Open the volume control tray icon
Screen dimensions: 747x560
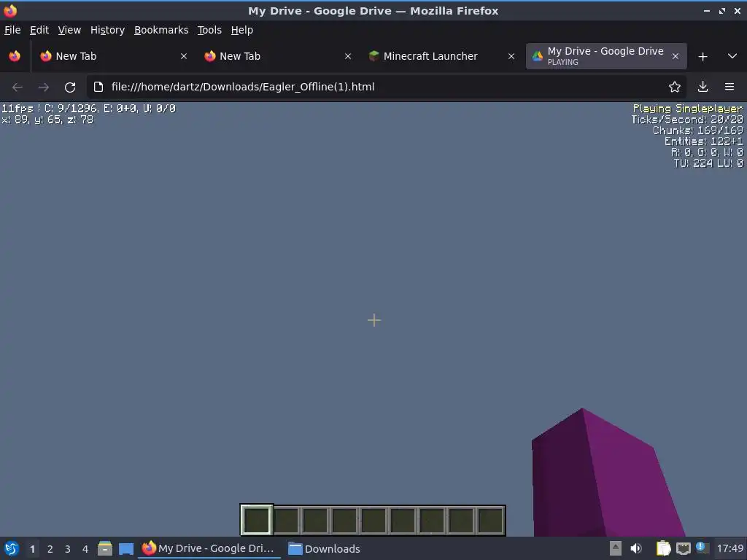click(x=636, y=548)
